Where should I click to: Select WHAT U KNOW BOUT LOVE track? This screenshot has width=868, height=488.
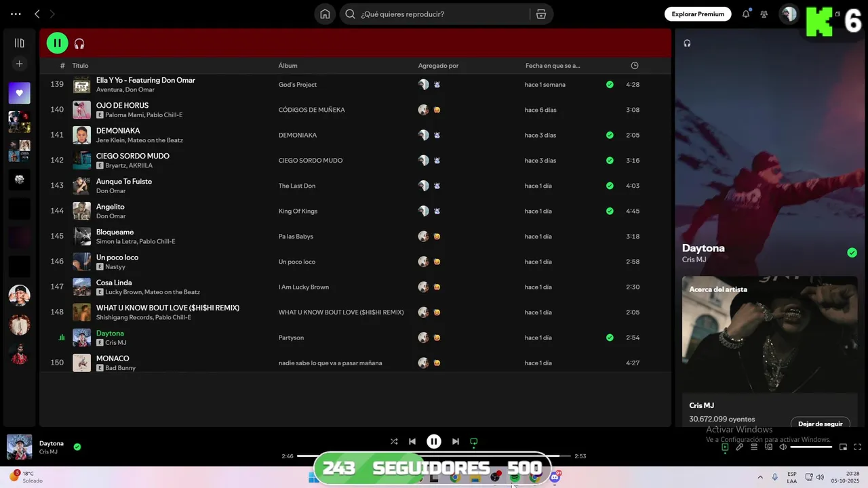[x=167, y=308]
